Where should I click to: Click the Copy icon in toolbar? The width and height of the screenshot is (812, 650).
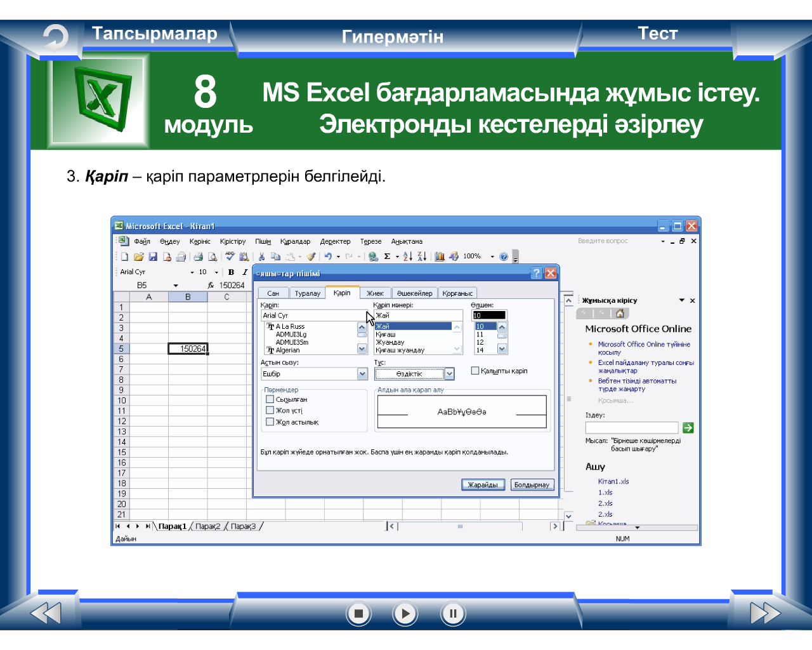pyautogui.click(x=275, y=256)
